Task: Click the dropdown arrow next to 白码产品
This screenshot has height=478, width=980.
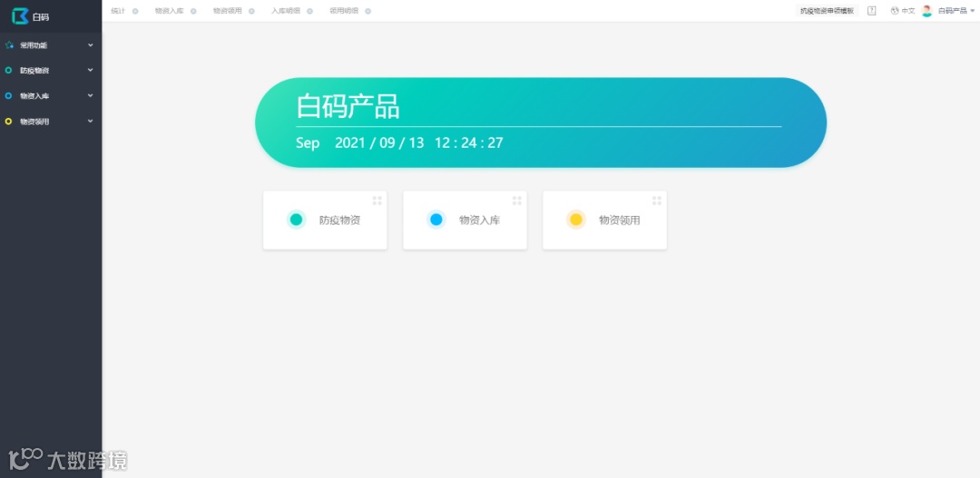Action: point(972,11)
